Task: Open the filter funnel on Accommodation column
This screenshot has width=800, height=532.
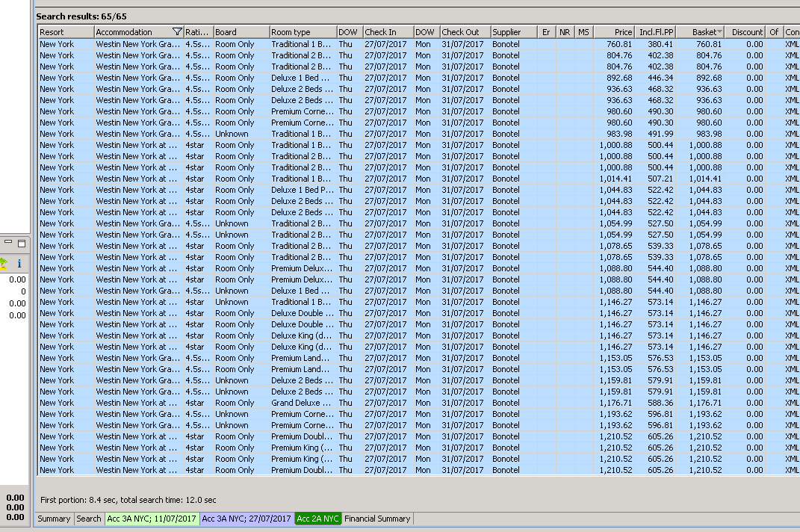Action: point(177,31)
